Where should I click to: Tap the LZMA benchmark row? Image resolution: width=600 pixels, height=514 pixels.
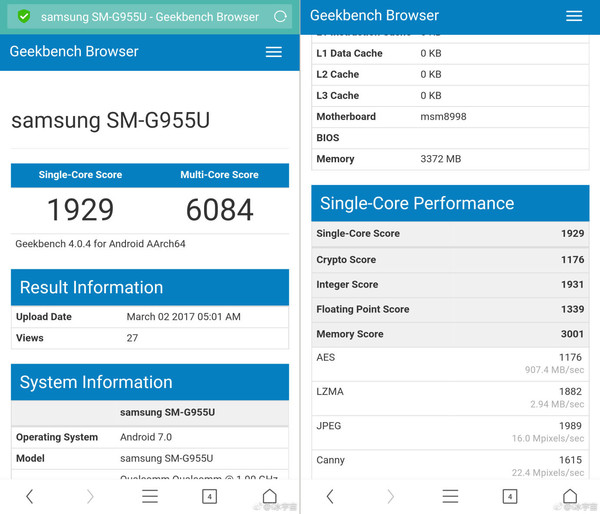point(450,398)
